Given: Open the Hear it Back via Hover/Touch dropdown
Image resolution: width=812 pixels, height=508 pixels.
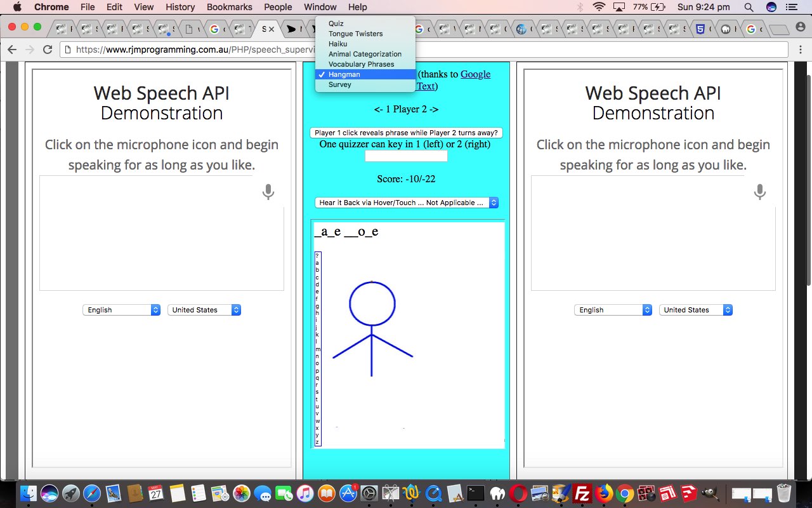Looking at the screenshot, I should click(407, 203).
